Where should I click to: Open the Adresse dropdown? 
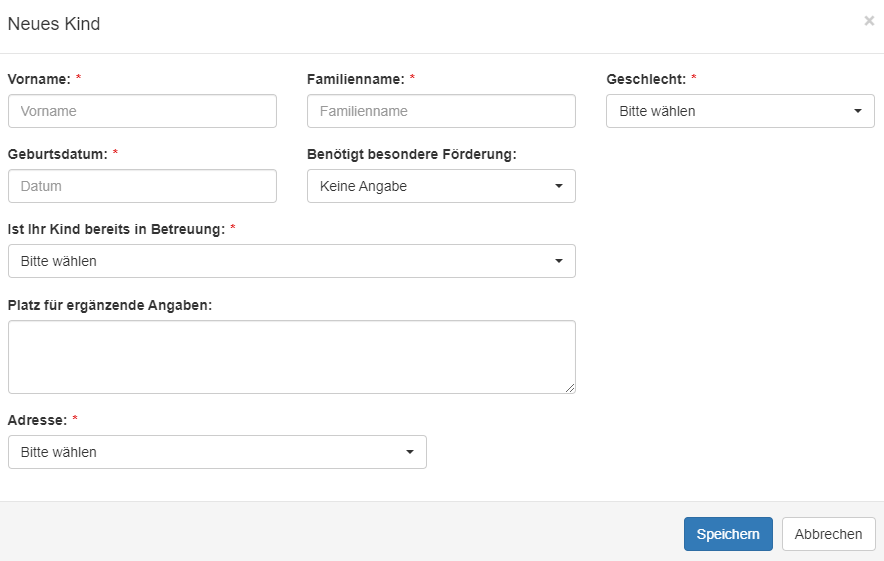click(217, 452)
